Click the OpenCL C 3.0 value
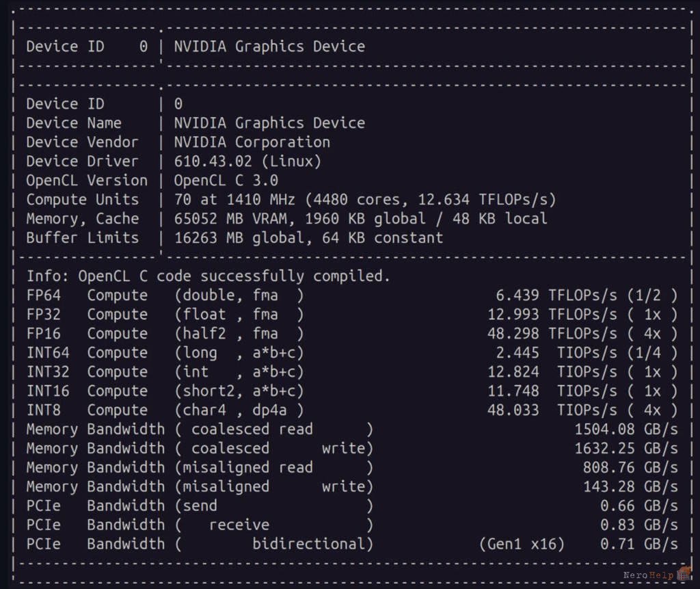The width and height of the screenshot is (700, 589). click(226, 181)
